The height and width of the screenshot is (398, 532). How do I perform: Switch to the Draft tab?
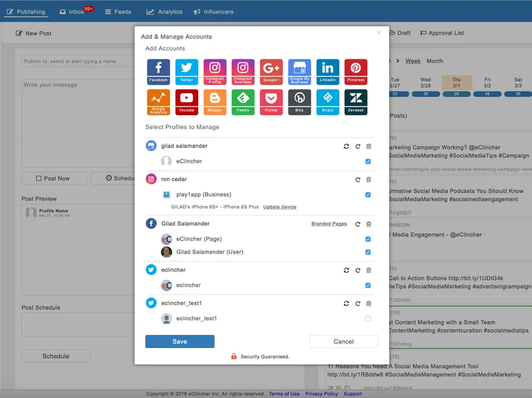(400, 33)
